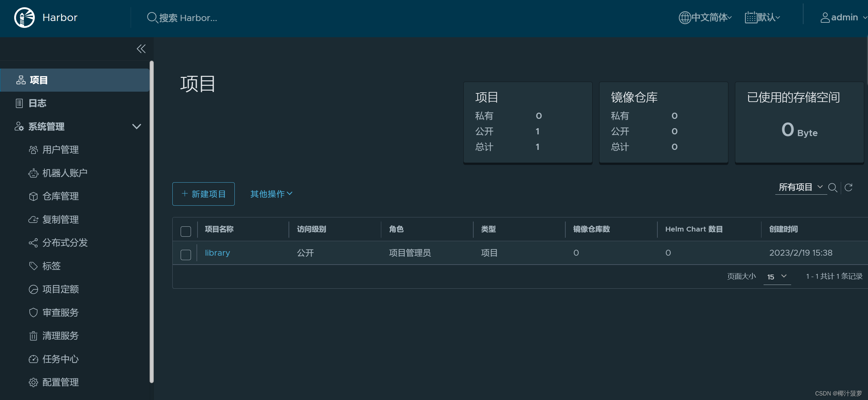Viewport: 868px width, 400px height.
Task: Sort by 项目名称 column header
Action: 219,229
